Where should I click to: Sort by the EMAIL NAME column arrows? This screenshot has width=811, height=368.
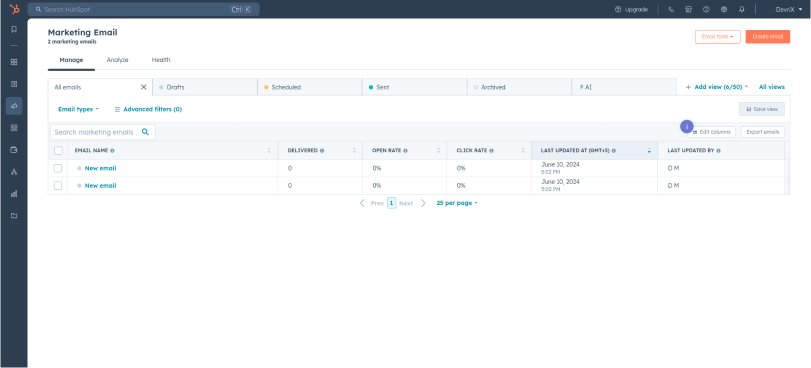(x=269, y=151)
